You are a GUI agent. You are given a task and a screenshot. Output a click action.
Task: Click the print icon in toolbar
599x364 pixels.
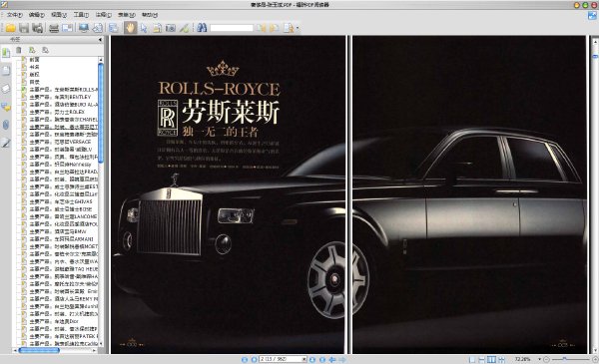click(x=54, y=28)
